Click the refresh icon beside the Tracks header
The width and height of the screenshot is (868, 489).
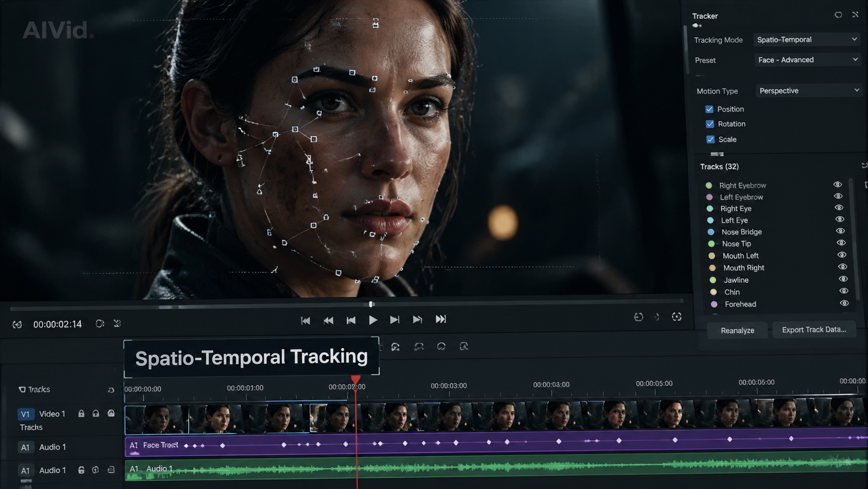111,390
